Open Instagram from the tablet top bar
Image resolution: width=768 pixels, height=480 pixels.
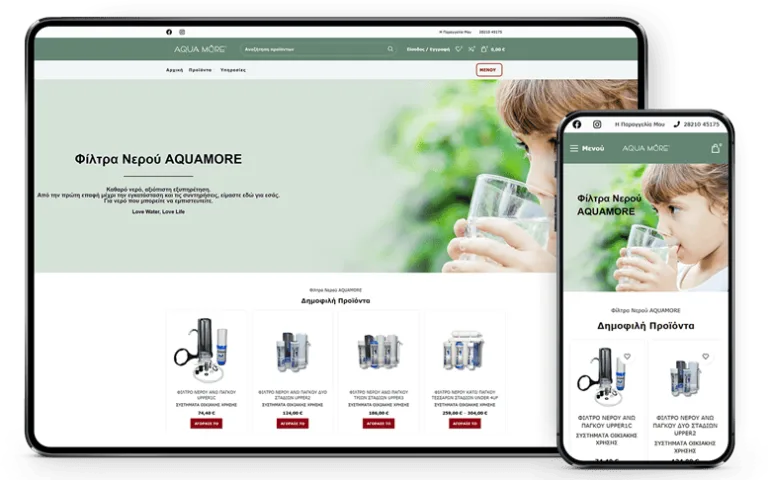182,32
